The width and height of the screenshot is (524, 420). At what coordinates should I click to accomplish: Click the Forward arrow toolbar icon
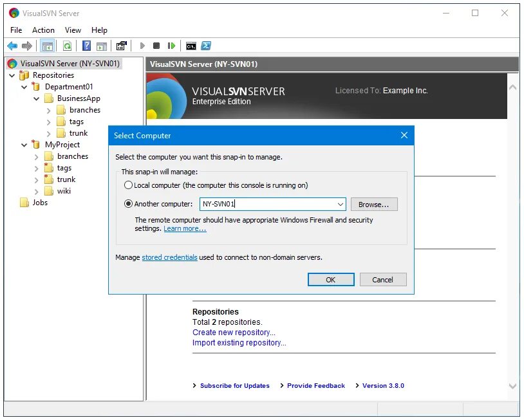point(27,46)
